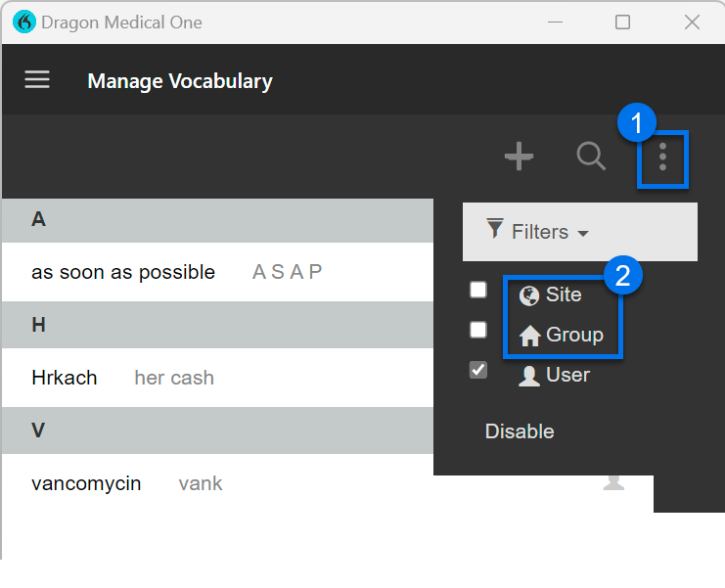Screen dimensions: 725x588
Task: Click the plus icon to add a word
Action: (x=519, y=157)
